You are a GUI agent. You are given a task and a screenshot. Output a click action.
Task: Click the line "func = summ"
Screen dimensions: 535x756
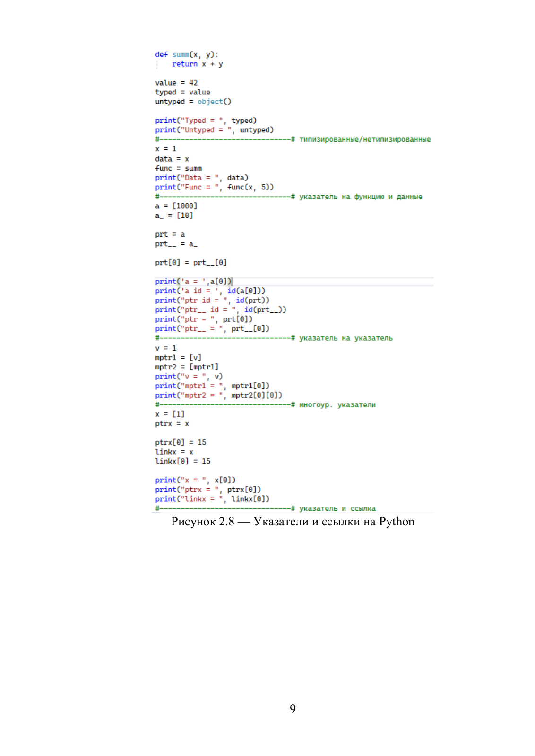point(178,168)
